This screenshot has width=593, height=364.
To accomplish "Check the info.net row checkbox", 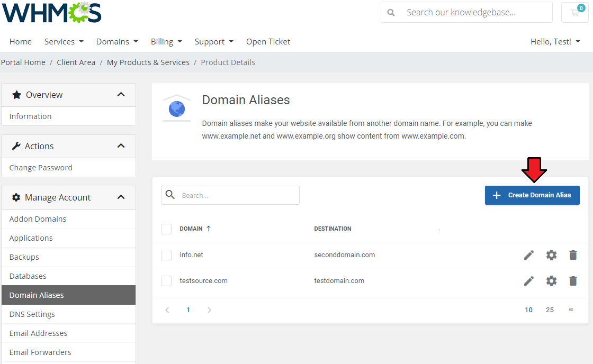I will (166, 255).
